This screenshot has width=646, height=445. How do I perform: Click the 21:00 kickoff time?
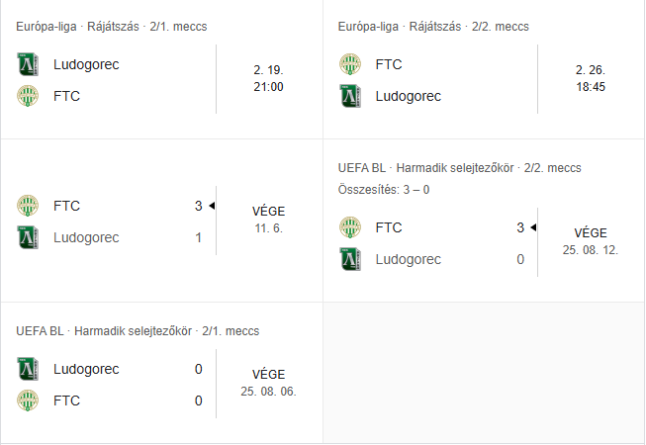pyautogui.click(x=268, y=87)
